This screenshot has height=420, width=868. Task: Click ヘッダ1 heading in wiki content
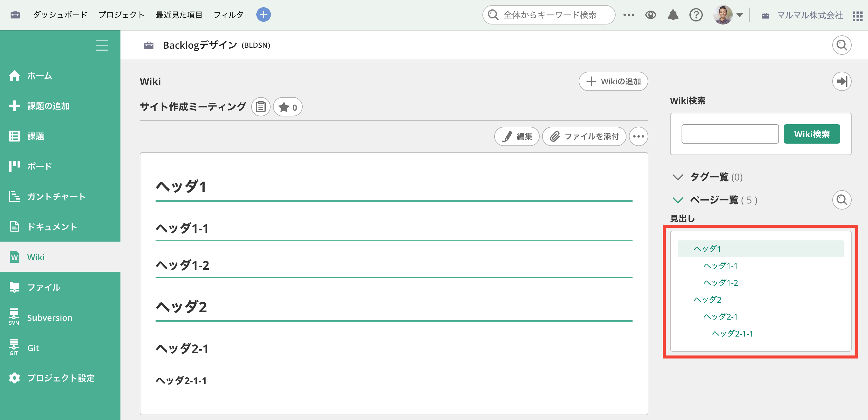click(x=181, y=186)
